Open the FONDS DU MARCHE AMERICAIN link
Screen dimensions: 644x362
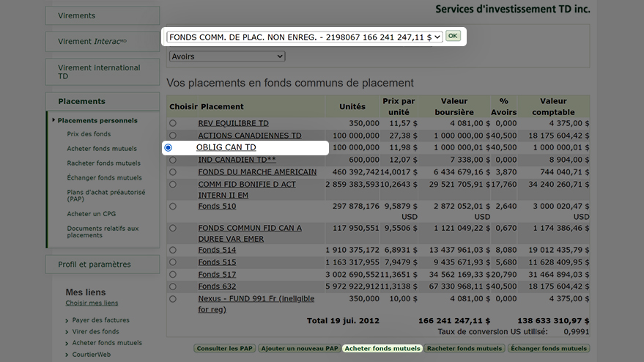coord(257,172)
